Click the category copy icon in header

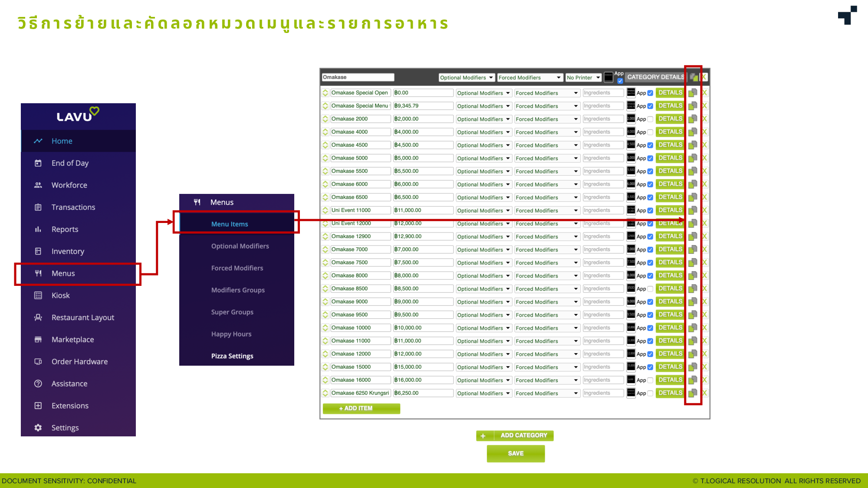coord(694,77)
